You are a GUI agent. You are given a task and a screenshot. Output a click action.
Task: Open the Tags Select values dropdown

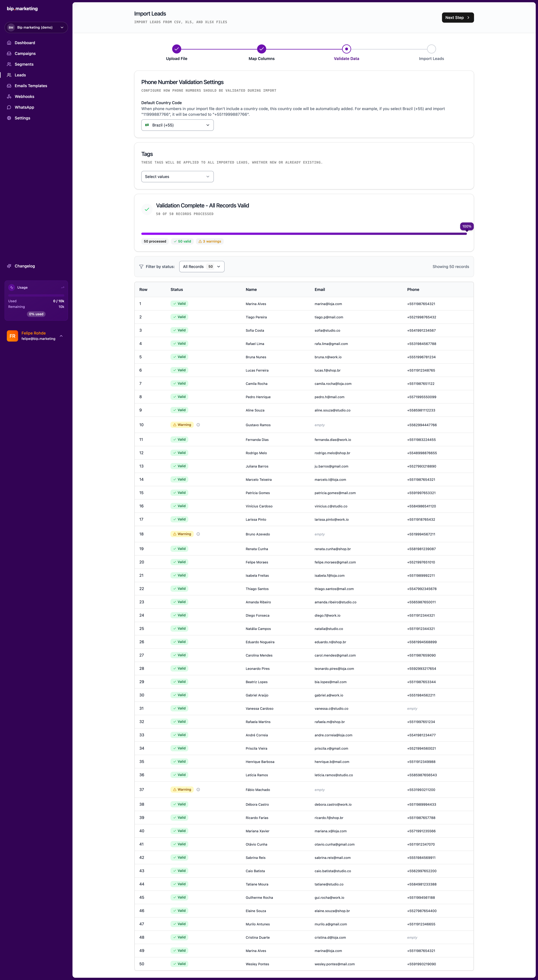click(177, 177)
